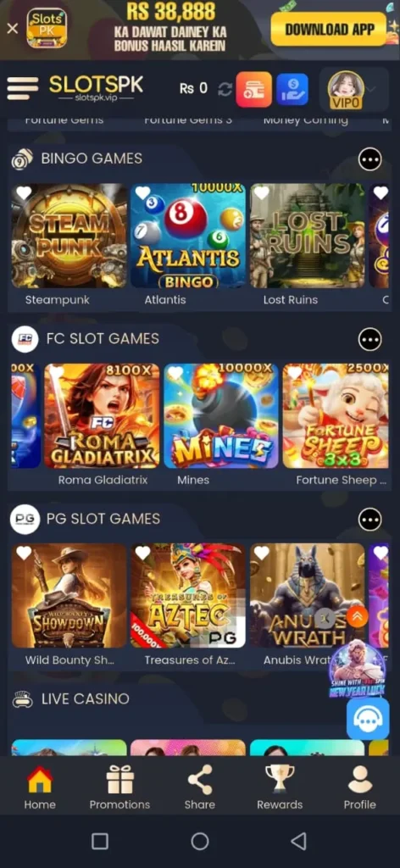Tap the DOWNLOAD APP button

329,29
